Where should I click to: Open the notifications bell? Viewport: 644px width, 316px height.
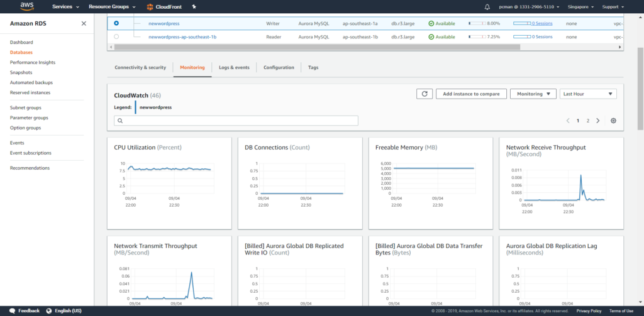pyautogui.click(x=487, y=7)
